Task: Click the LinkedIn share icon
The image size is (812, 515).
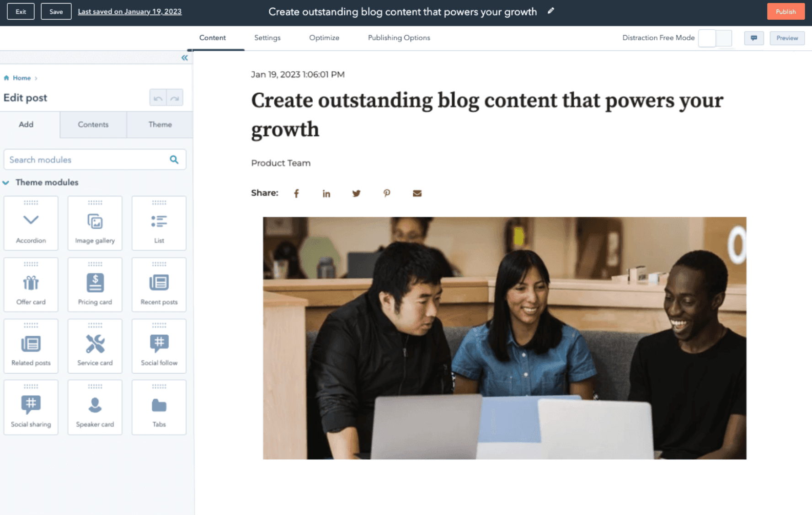Action: (326, 193)
